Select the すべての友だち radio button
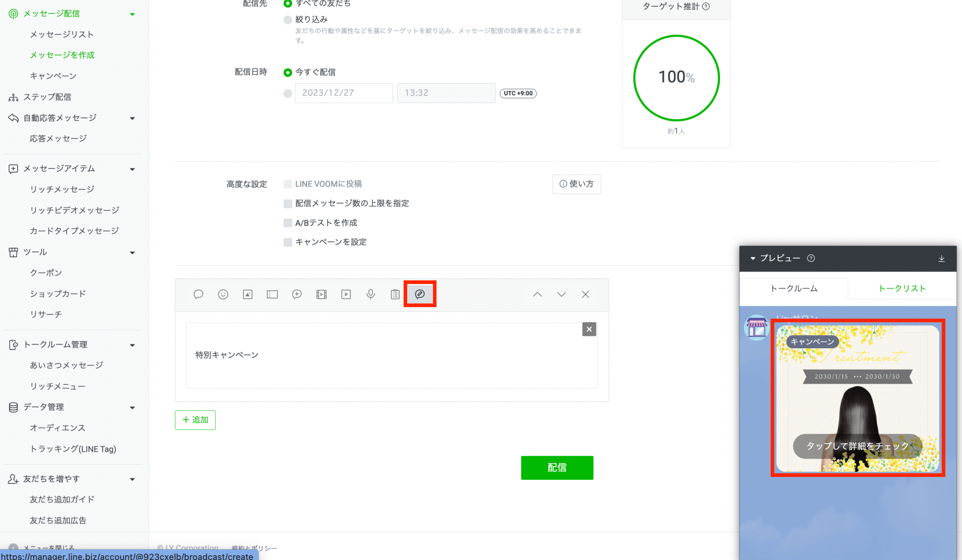This screenshot has height=560, width=962. (x=287, y=3)
